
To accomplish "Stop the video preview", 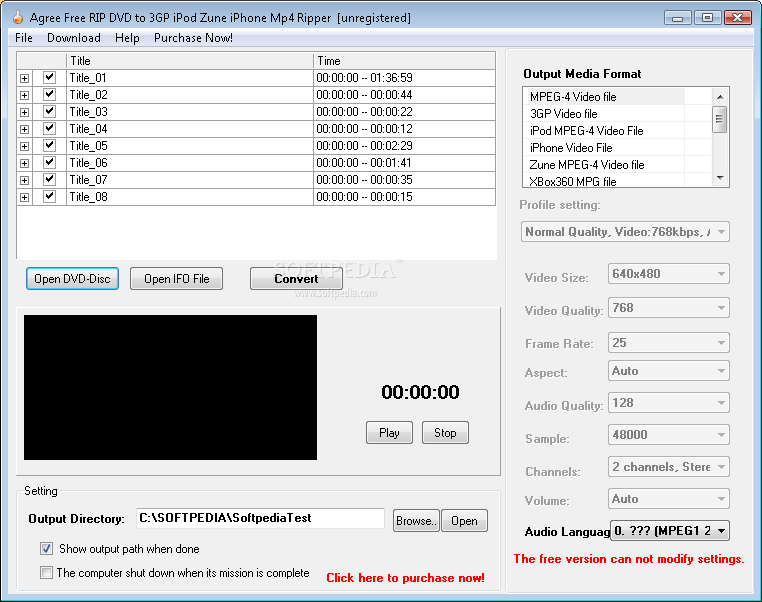I will (x=445, y=432).
